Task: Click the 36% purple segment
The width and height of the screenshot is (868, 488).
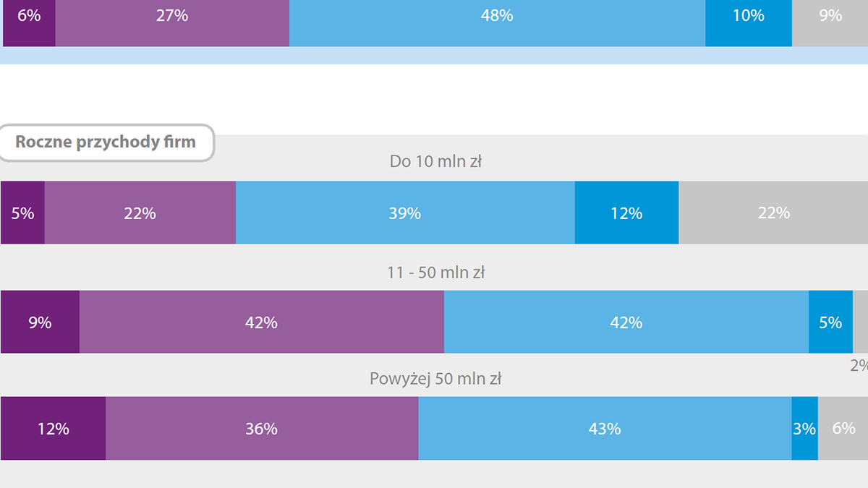Action: 262,429
